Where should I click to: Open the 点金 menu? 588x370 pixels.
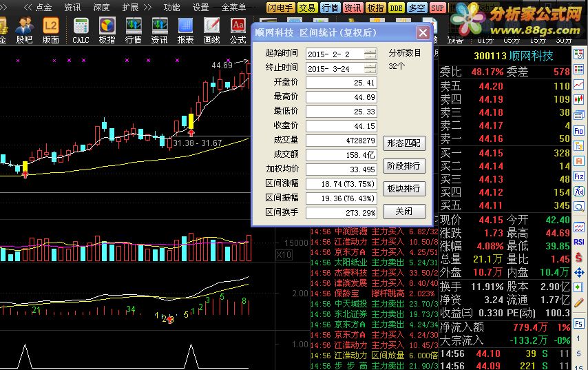point(44,7)
